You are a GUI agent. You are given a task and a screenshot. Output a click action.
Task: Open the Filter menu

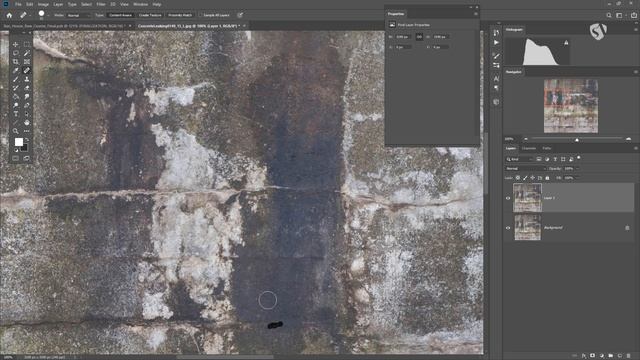(x=101, y=4)
